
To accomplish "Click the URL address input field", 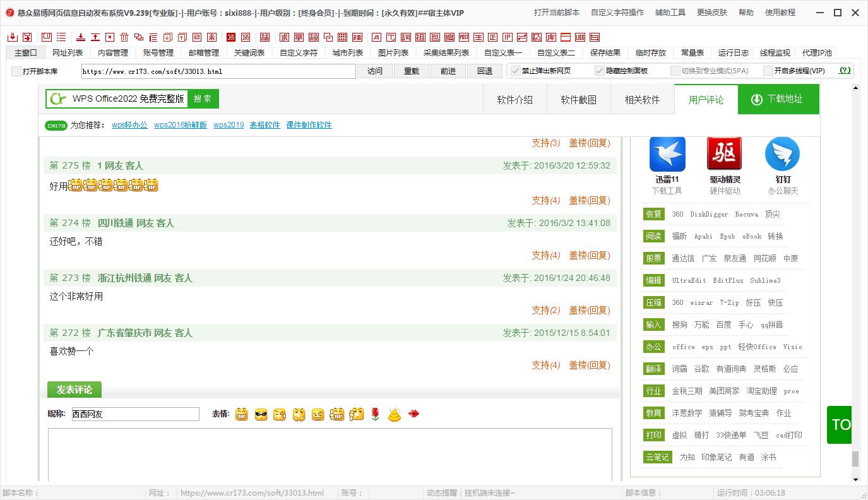I will point(218,71).
